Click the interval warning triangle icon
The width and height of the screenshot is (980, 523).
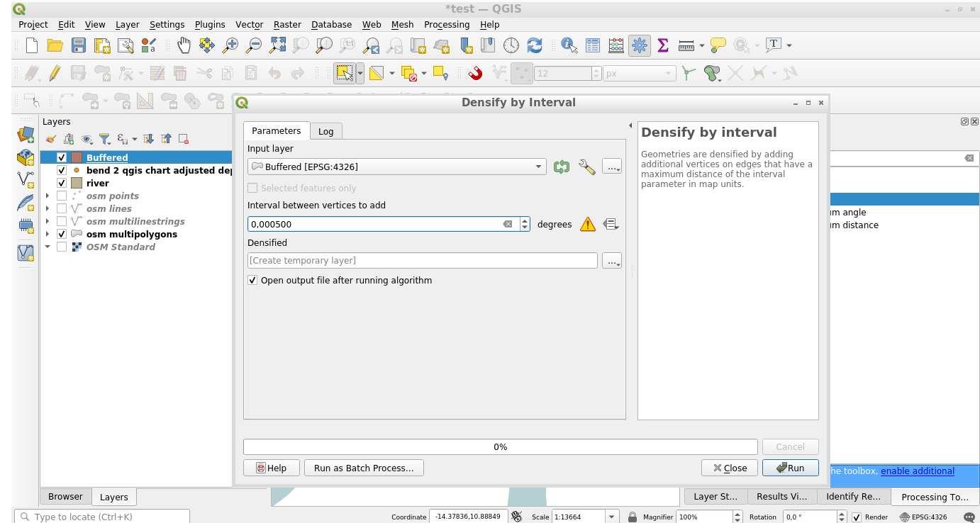588,224
